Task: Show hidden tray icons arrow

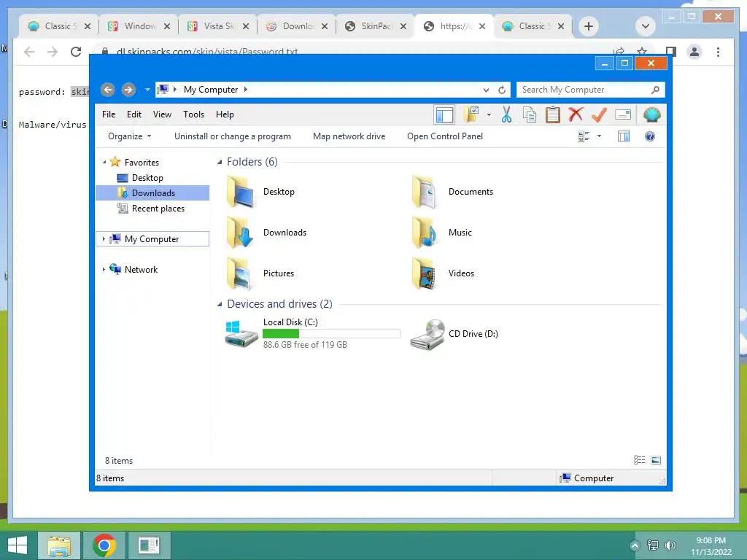Action: [635, 545]
